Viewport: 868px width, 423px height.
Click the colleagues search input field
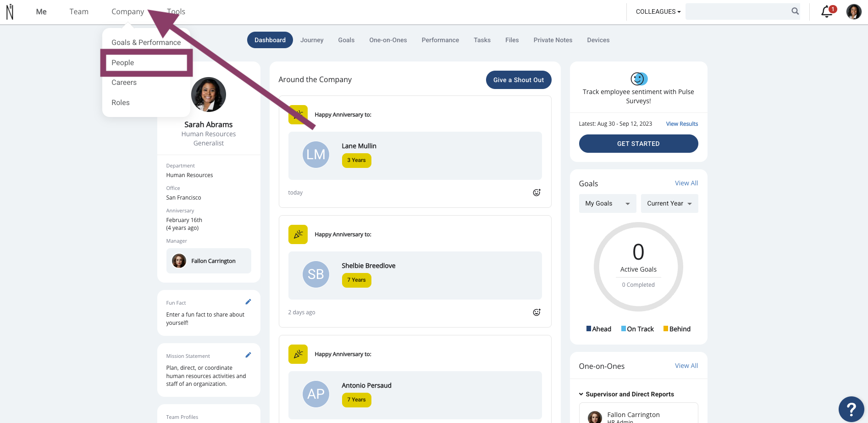(737, 11)
